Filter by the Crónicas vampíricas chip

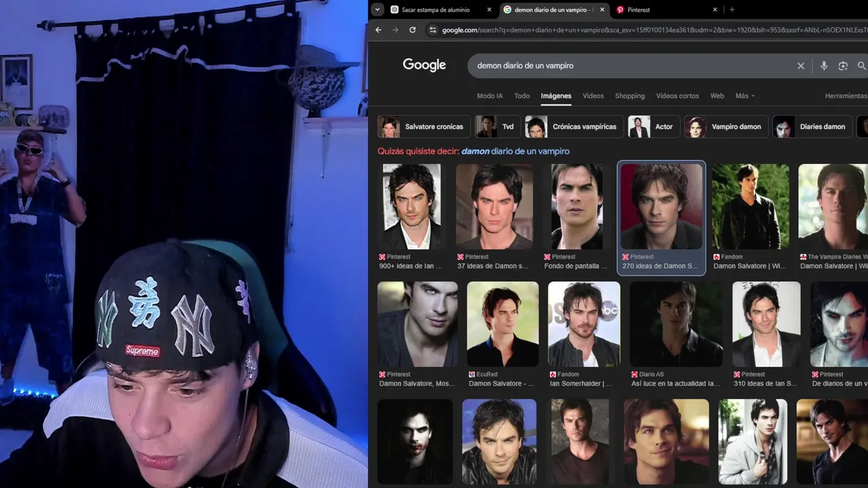pos(574,127)
